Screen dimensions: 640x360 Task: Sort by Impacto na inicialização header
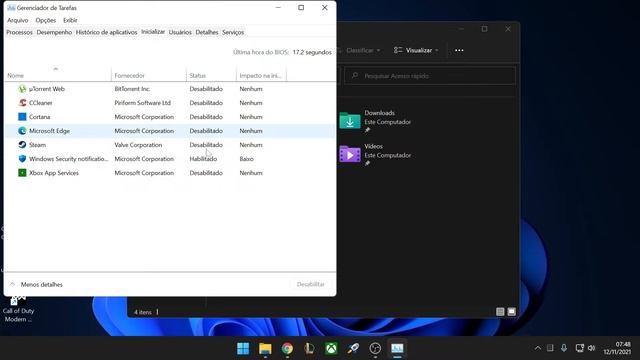(262, 76)
